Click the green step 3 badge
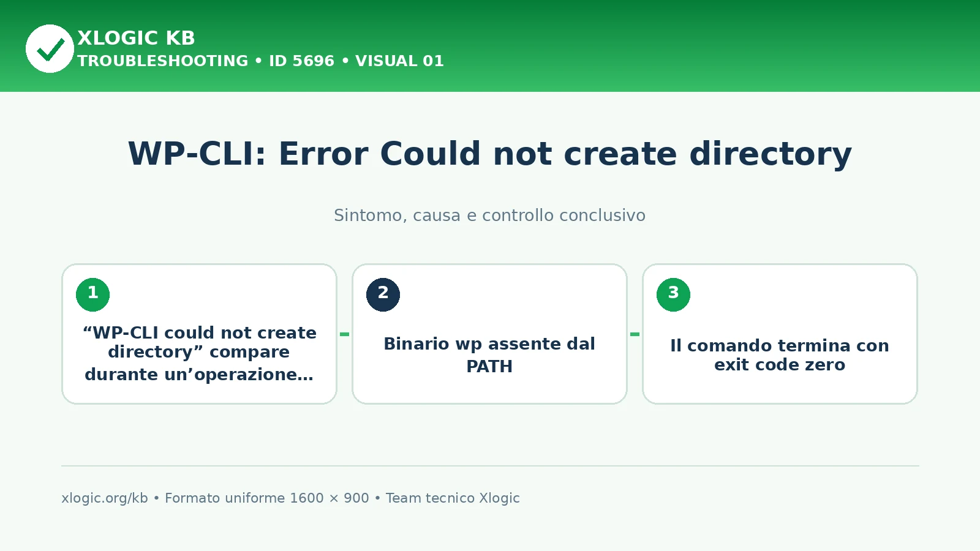Image resolution: width=980 pixels, height=551 pixels. click(x=673, y=294)
